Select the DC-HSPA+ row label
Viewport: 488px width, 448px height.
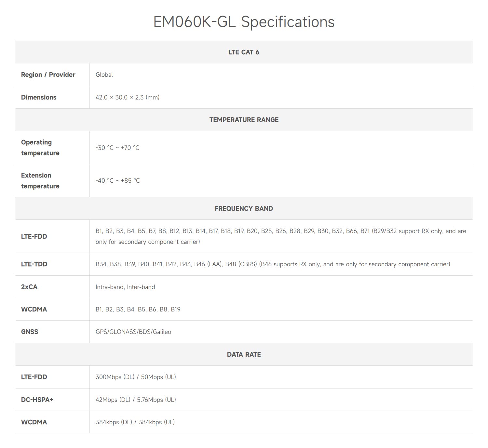pyautogui.click(x=37, y=400)
